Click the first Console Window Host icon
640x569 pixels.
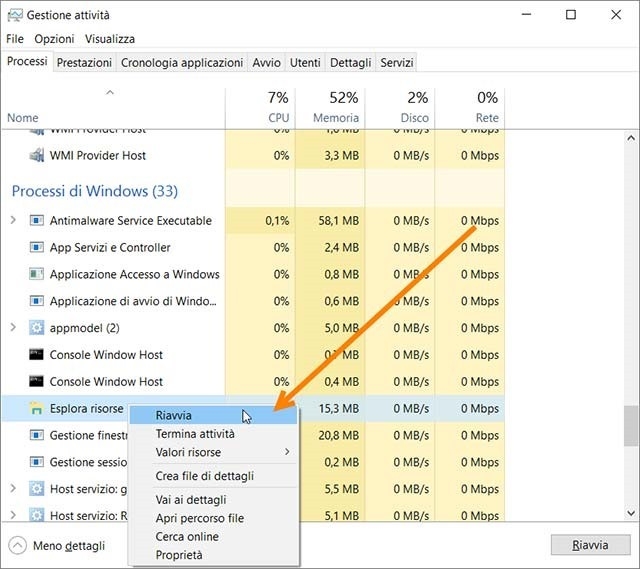tap(36, 355)
